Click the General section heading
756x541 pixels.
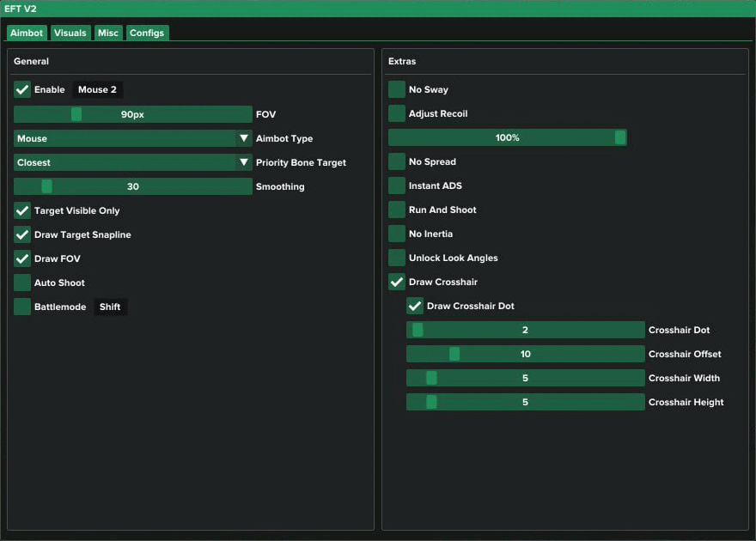(x=31, y=61)
